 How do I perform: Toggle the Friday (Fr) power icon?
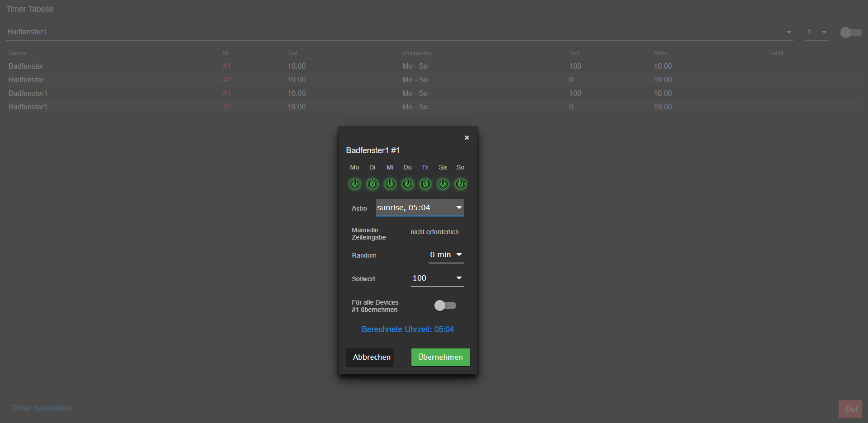pos(425,184)
